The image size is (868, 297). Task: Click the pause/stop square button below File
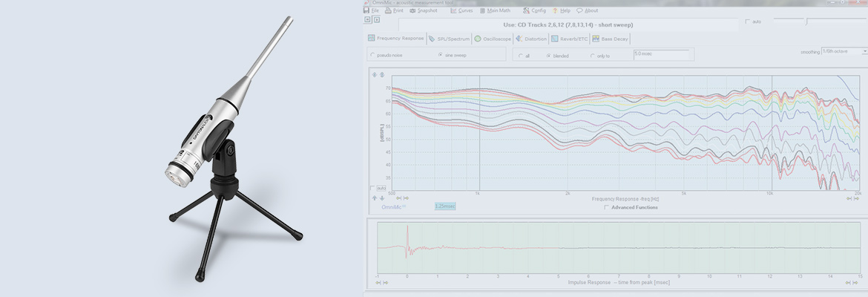pyautogui.click(x=367, y=19)
